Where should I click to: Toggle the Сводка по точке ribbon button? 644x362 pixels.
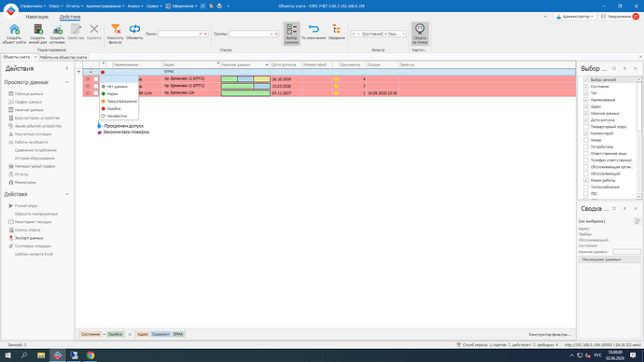(420, 34)
